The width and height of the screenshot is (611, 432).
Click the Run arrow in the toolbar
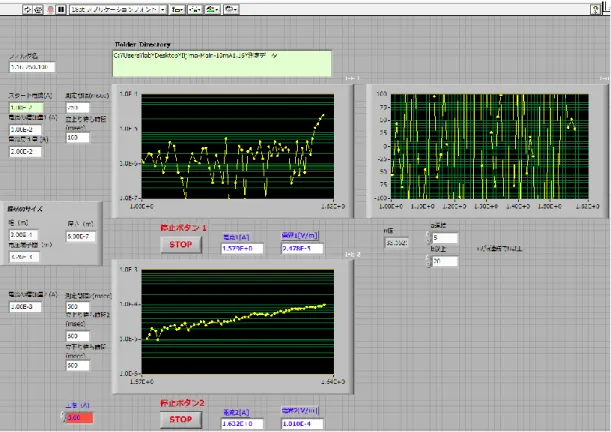point(27,9)
